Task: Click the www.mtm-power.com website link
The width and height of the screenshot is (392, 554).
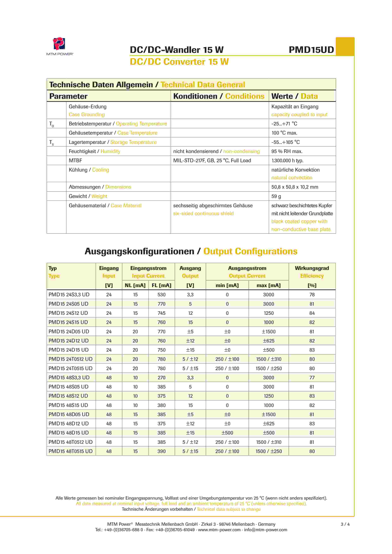Action: [219, 530]
